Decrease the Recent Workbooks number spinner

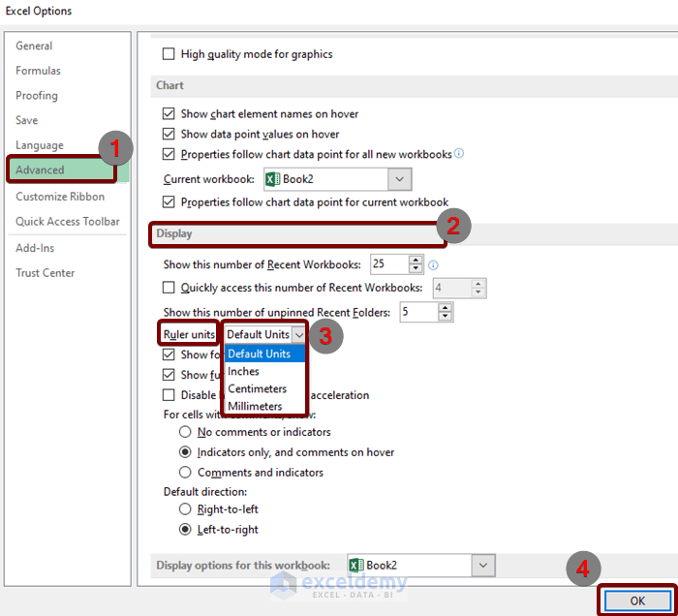tap(416, 268)
